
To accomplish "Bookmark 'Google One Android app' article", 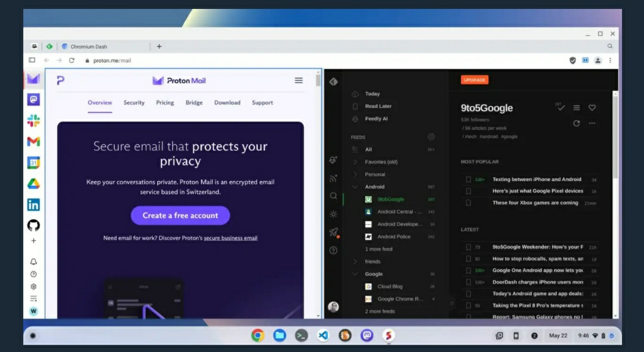I will [x=468, y=270].
